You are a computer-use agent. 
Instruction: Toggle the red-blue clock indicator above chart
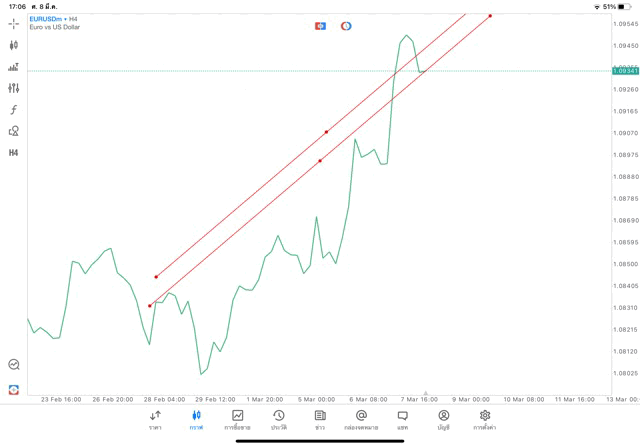click(346, 26)
